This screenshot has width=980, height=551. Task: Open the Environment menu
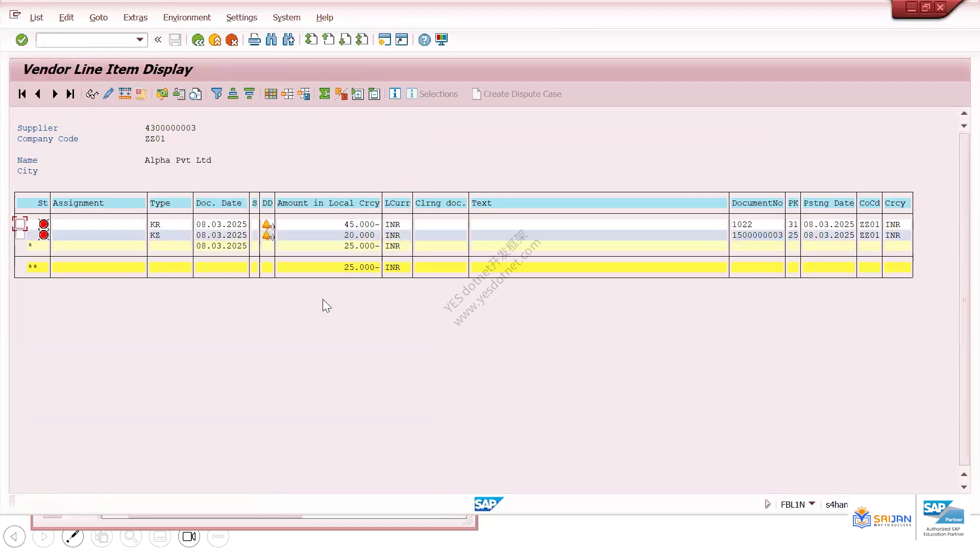pyautogui.click(x=187, y=17)
